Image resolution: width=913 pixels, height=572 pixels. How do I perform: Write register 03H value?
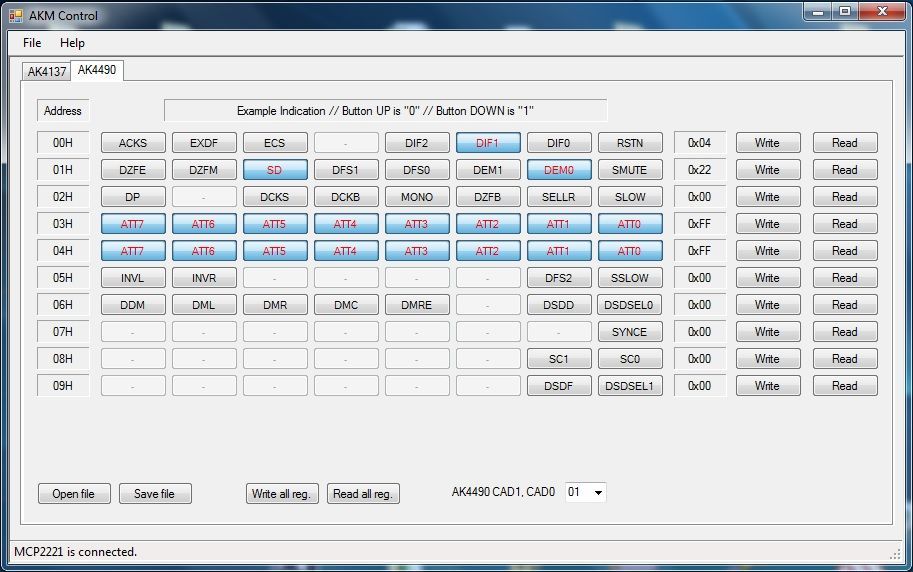click(x=767, y=224)
